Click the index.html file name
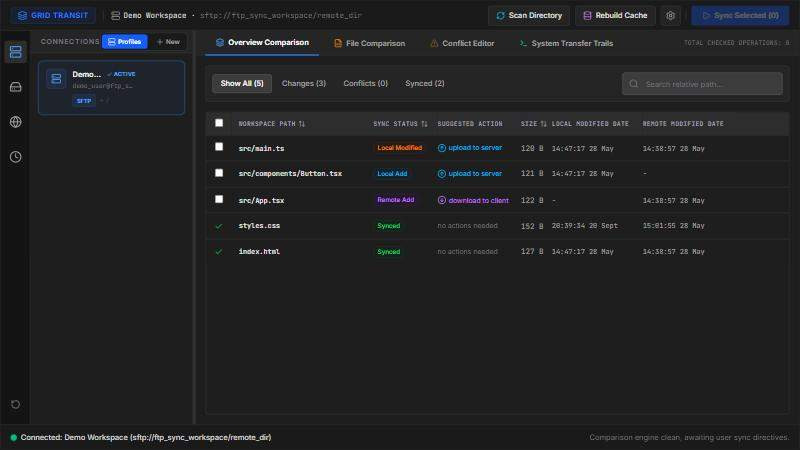Image resolution: width=800 pixels, height=450 pixels. click(x=259, y=252)
